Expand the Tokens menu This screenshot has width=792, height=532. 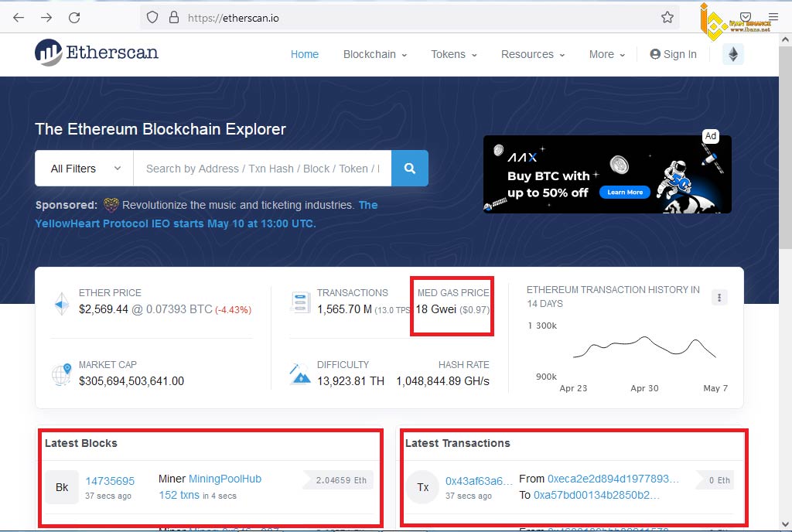[x=453, y=54]
